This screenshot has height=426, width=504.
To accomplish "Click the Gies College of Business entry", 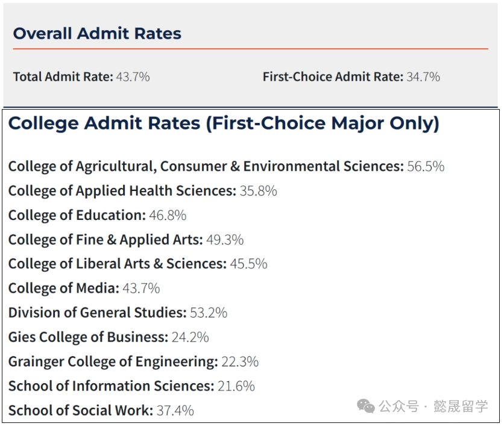I will 88,337.
